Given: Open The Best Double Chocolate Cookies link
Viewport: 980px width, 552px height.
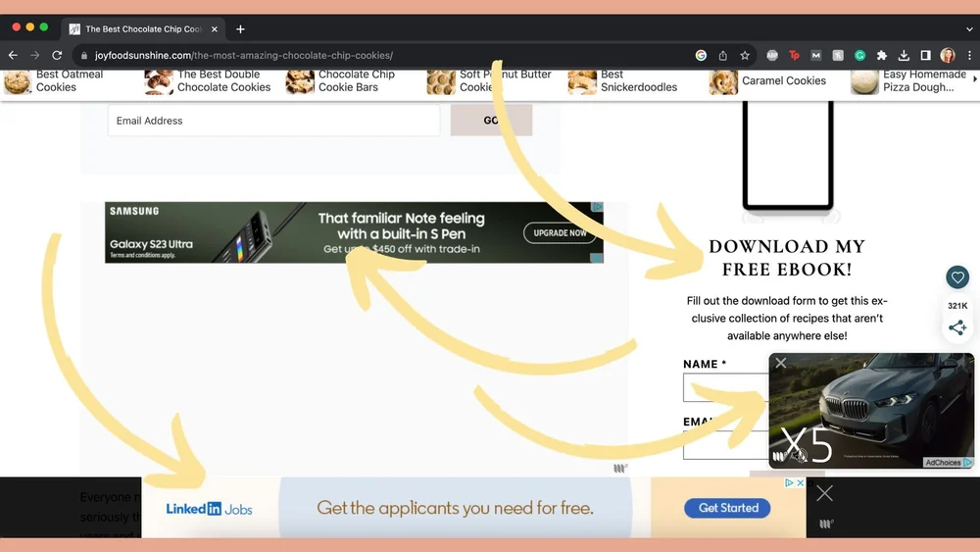Looking at the screenshot, I should pos(223,80).
